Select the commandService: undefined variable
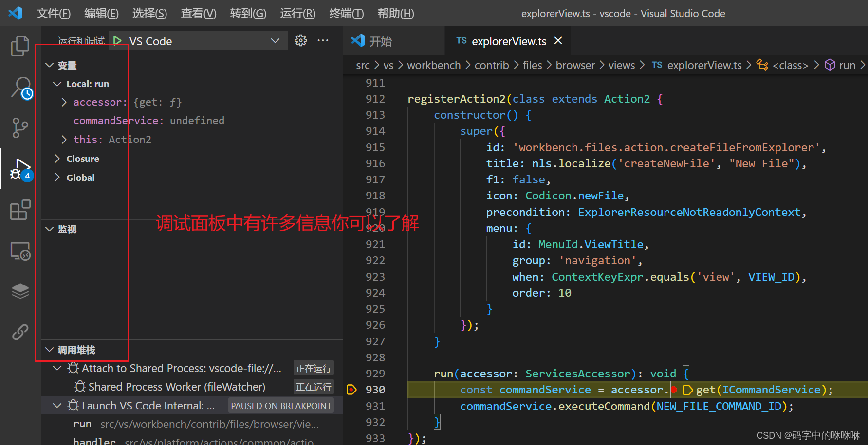The height and width of the screenshot is (445, 868). (x=149, y=120)
